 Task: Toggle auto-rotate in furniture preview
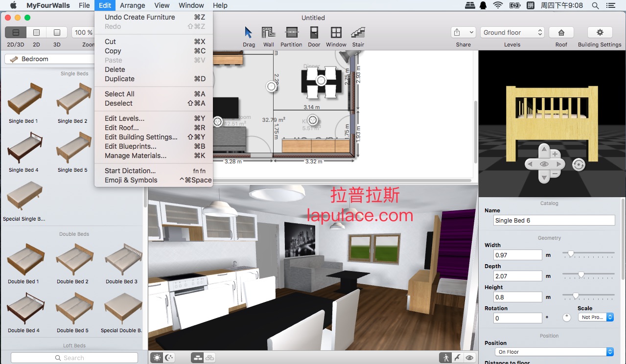click(579, 165)
